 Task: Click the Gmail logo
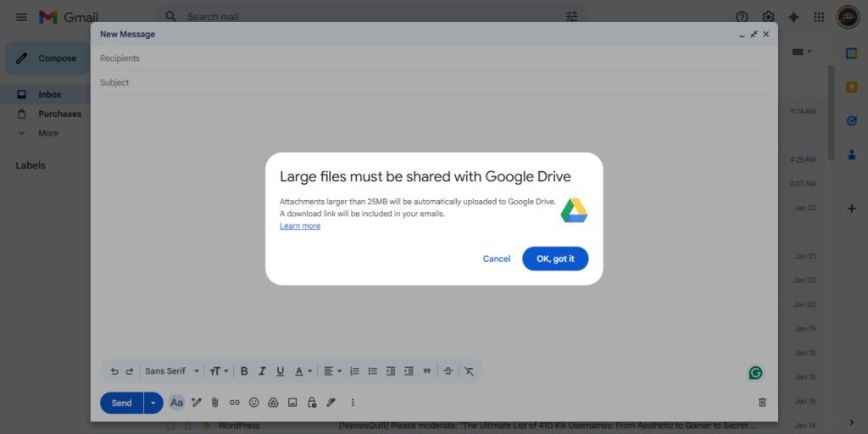[x=69, y=17]
